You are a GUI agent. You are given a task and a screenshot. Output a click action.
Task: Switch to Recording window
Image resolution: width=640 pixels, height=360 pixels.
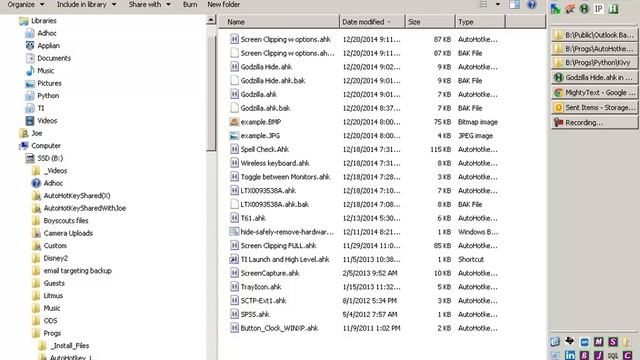point(594,122)
